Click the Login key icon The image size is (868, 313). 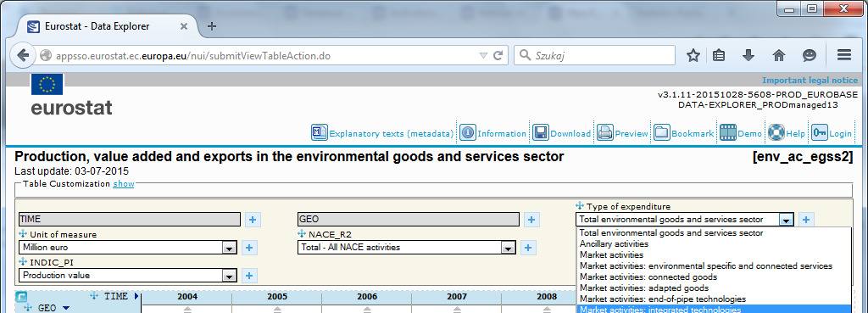820,133
